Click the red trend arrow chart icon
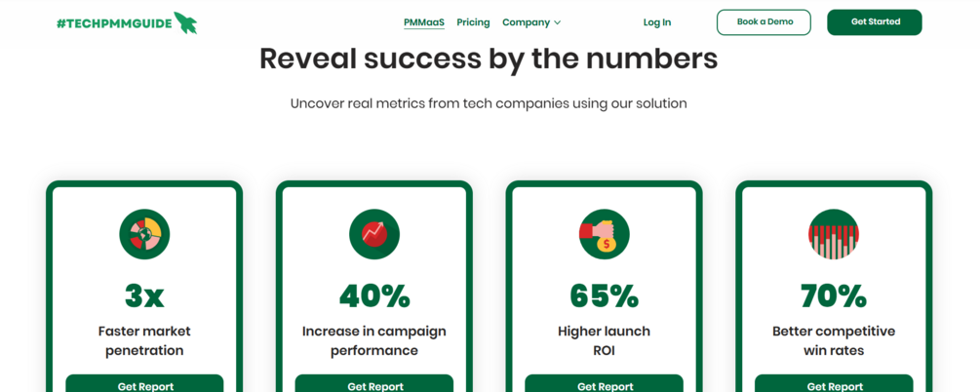 point(374,234)
